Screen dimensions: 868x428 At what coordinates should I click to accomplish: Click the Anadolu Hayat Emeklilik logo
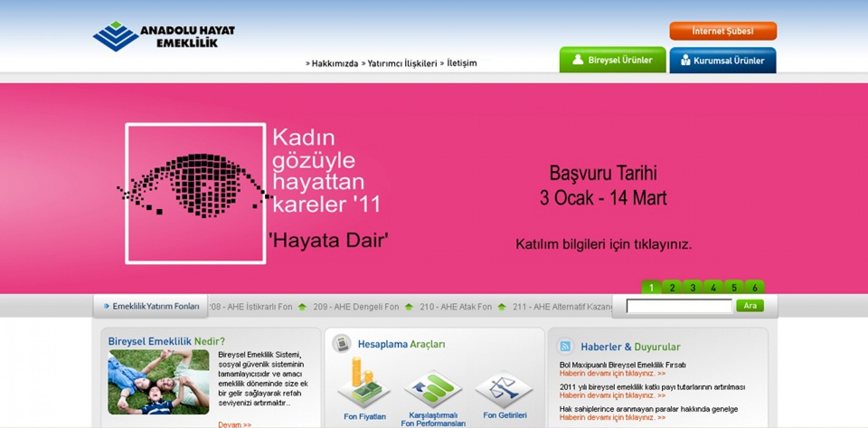point(164,36)
